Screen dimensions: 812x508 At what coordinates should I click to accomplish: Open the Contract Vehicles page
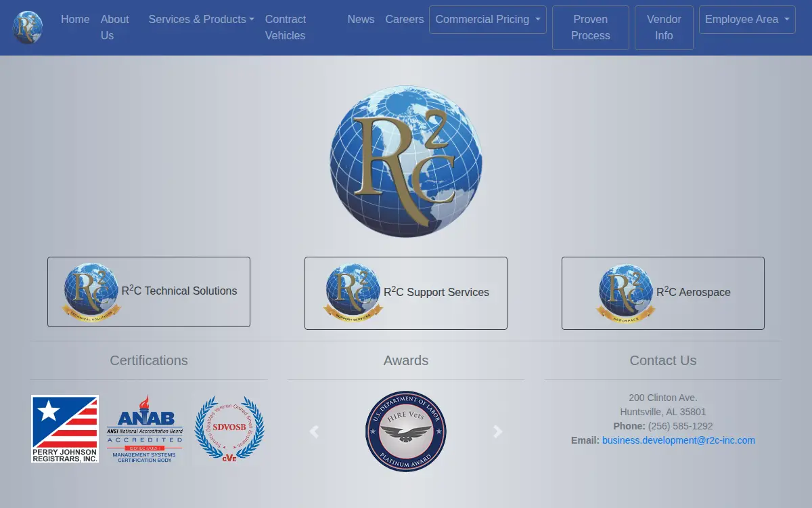pos(286,28)
